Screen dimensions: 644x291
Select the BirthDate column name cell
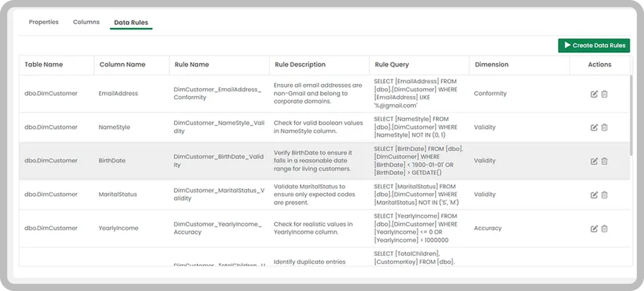112,161
